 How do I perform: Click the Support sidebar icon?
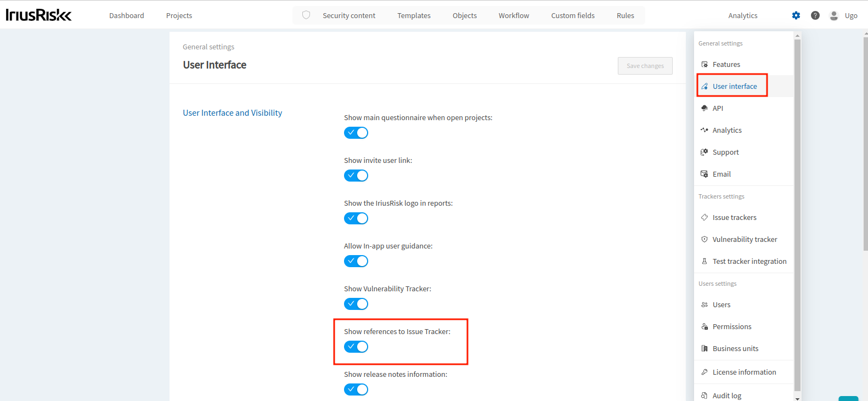pyautogui.click(x=704, y=152)
